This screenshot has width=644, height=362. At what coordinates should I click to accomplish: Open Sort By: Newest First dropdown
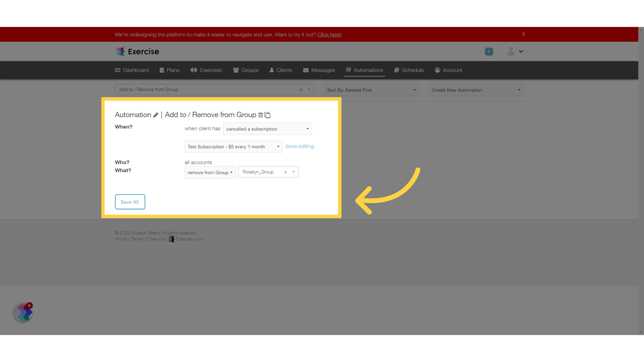coord(371,90)
